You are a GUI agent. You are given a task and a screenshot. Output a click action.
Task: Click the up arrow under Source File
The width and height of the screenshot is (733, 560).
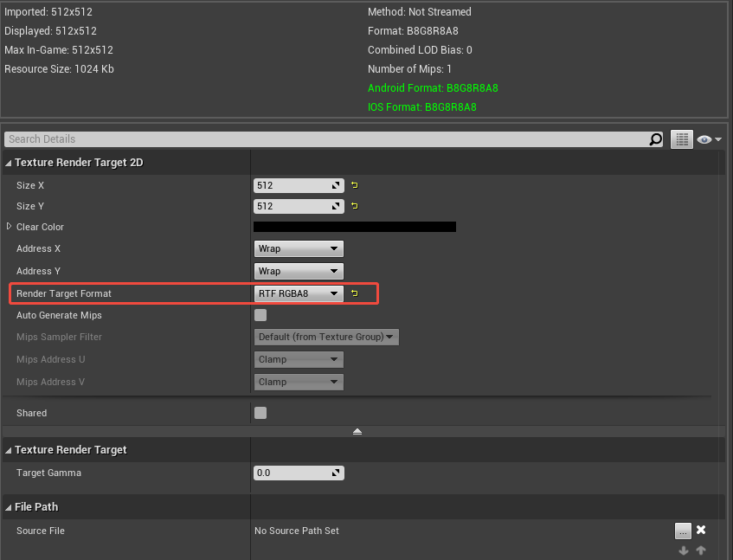(x=701, y=550)
